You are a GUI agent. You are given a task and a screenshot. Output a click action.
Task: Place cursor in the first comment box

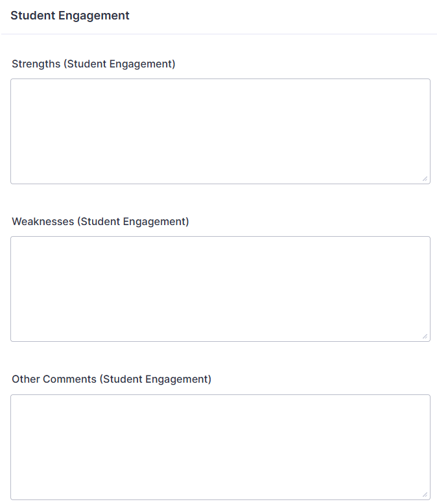[220, 132]
